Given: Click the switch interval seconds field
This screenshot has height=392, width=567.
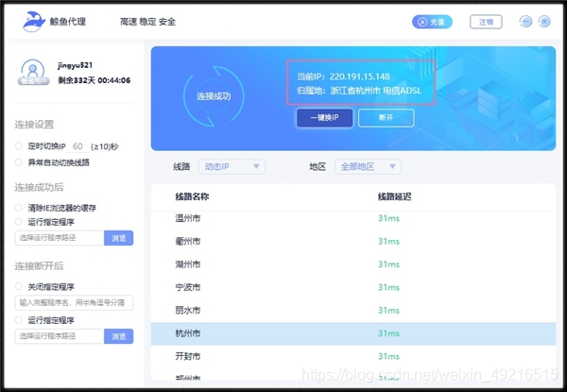Looking at the screenshot, I should pyautogui.click(x=77, y=146).
